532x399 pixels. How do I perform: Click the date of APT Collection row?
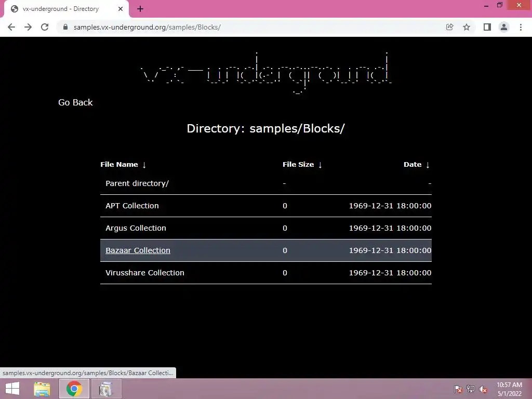coord(390,206)
